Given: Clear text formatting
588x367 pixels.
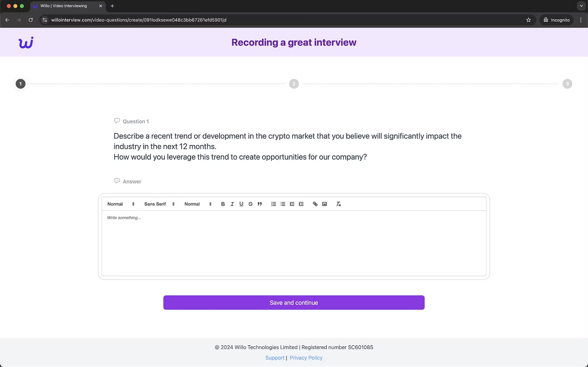Looking at the screenshot, I should tap(338, 204).
